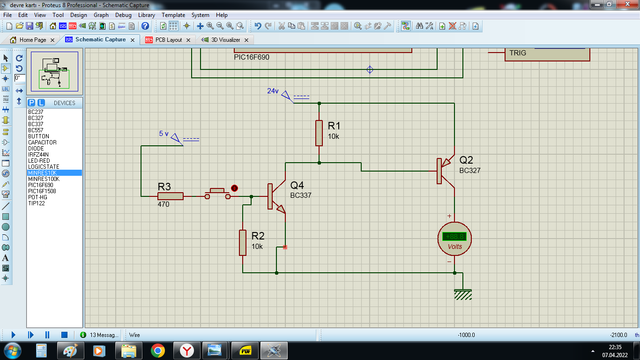
Task: Save the project with the floppy disk icon
Action: pos(29,26)
